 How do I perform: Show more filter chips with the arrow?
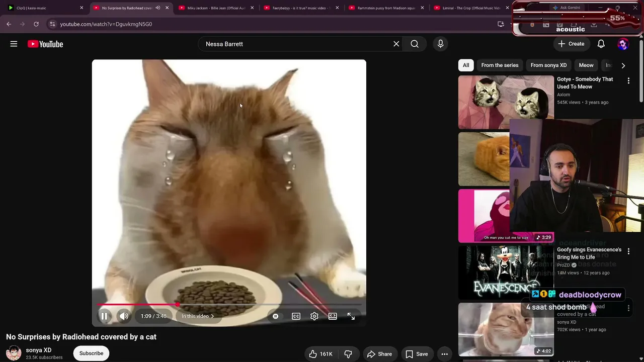[623, 65]
